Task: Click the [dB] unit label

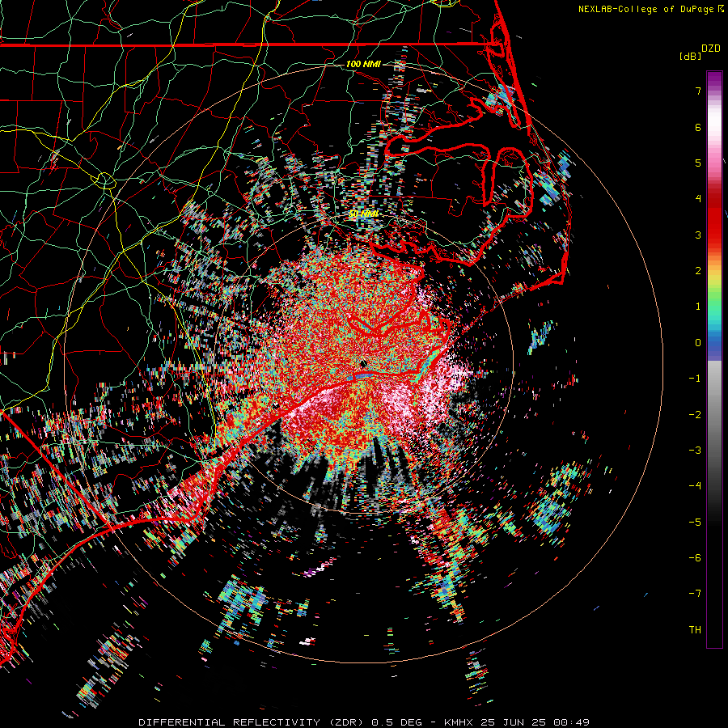Action: pyautogui.click(x=690, y=56)
